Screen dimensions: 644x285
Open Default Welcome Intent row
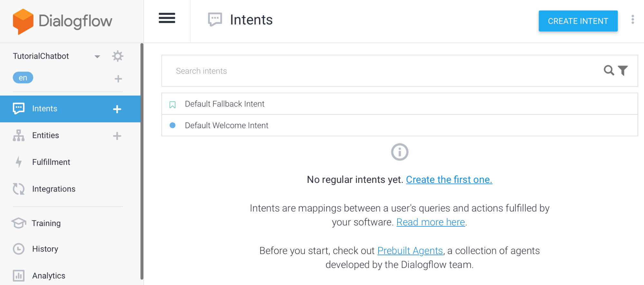click(x=399, y=125)
